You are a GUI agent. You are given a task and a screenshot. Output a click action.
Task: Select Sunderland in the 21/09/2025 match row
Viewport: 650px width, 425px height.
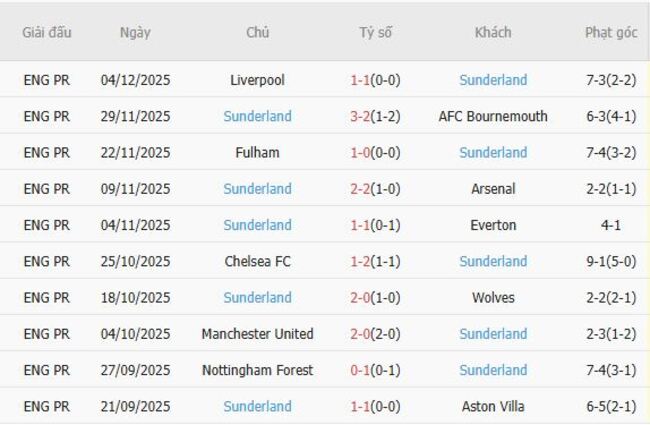click(257, 406)
